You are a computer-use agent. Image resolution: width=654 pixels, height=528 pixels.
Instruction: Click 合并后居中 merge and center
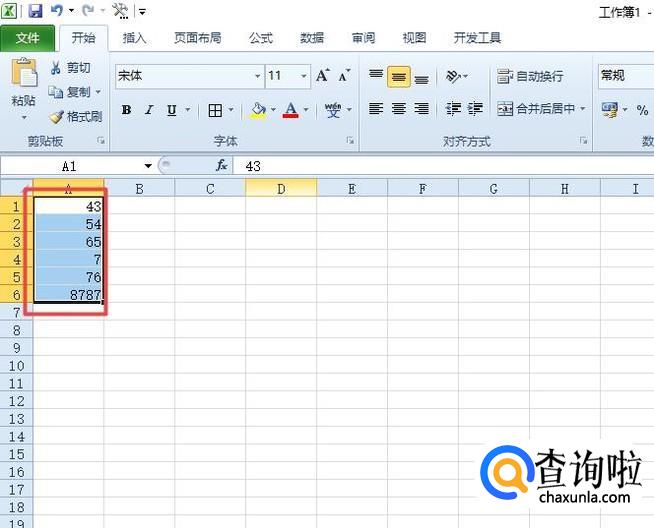click(536, 109)
